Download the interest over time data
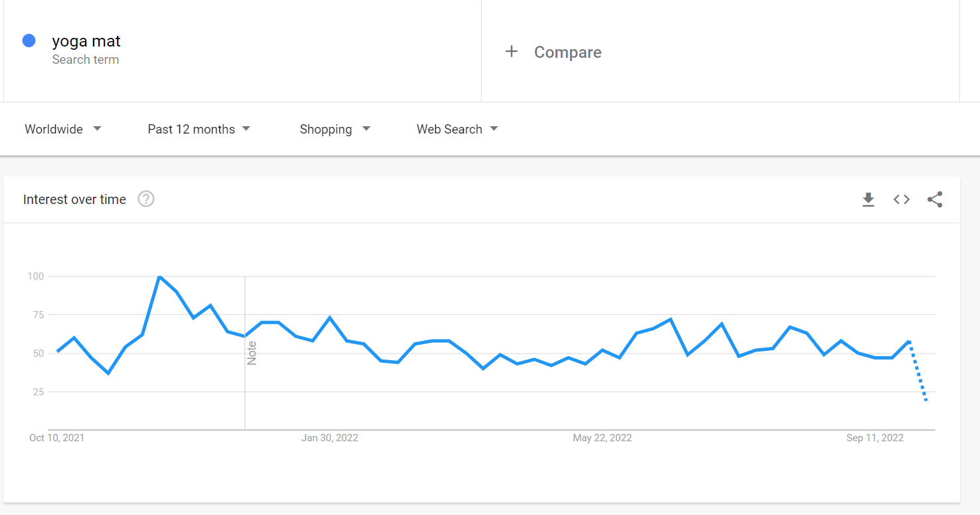Image resolution: width=980 pixels, height=515 pixels. tap(868, 199)
